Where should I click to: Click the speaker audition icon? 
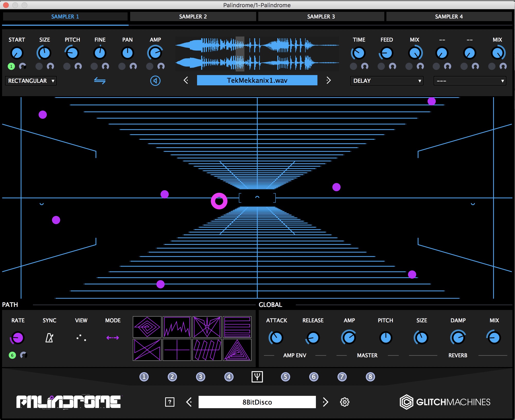click(155, 81)
